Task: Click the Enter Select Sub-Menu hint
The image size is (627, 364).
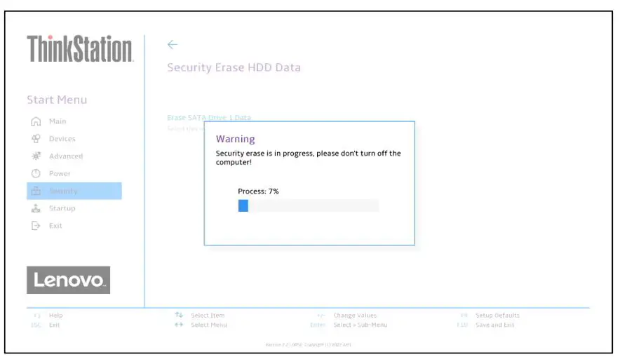Action: [x=349, y=325]
